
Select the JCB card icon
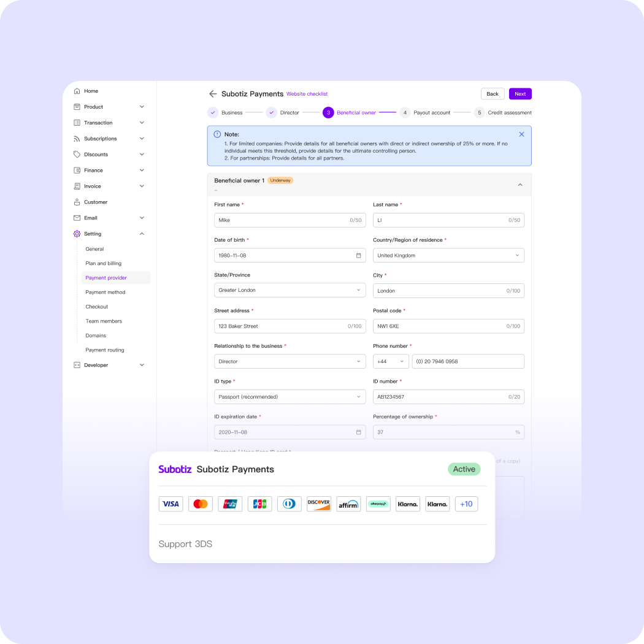(x=259, y=504)
